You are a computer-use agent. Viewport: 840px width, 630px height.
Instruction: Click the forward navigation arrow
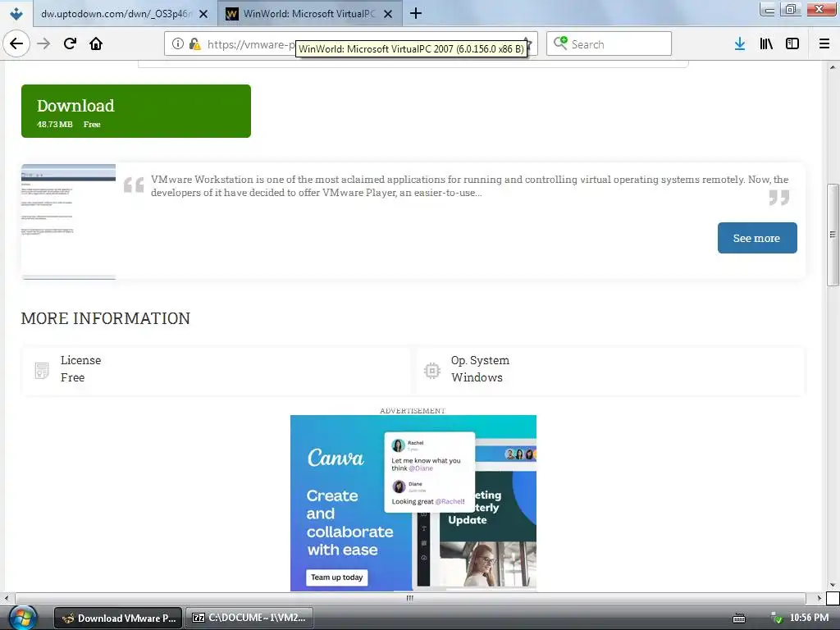click(x=44, y=43)
